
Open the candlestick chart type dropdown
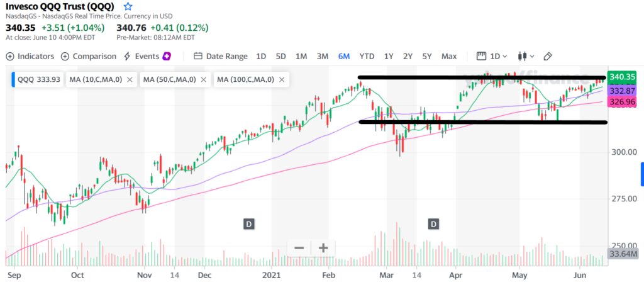[526, 57]
